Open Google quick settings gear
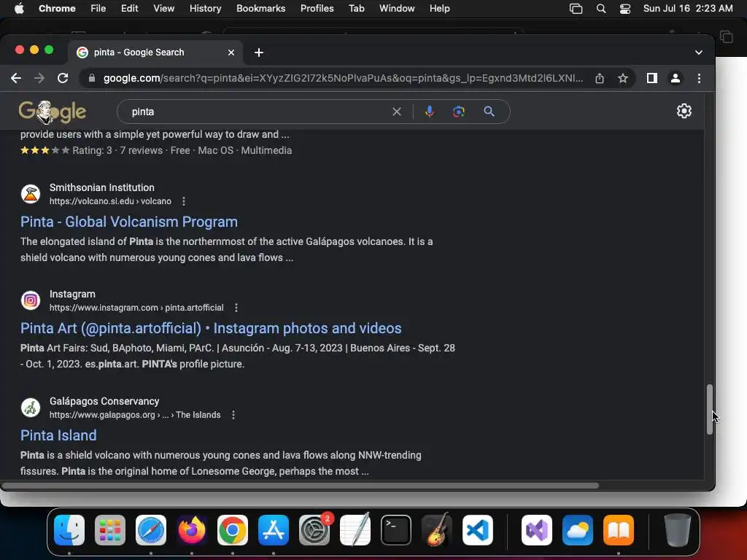747x560 pixels. 684,111
